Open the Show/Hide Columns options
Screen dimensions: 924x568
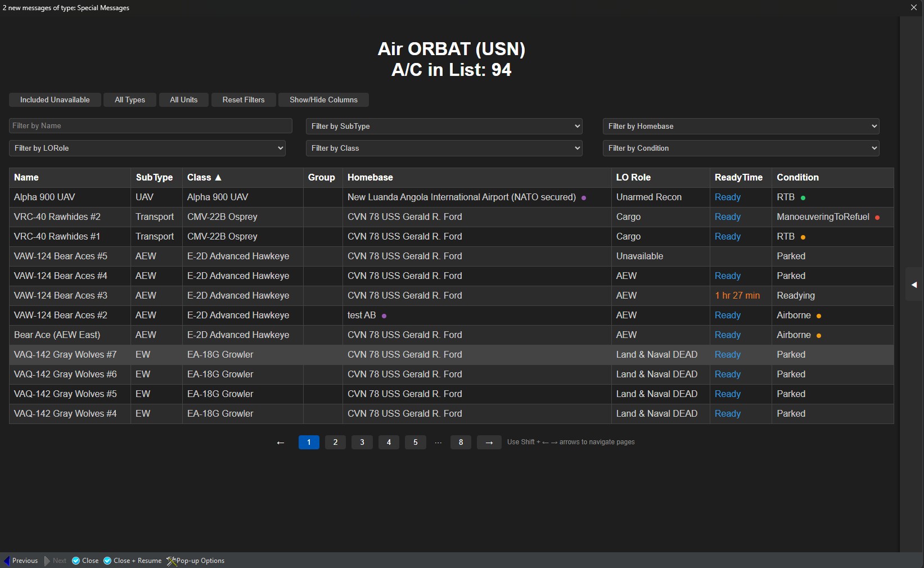pos(323,100)
